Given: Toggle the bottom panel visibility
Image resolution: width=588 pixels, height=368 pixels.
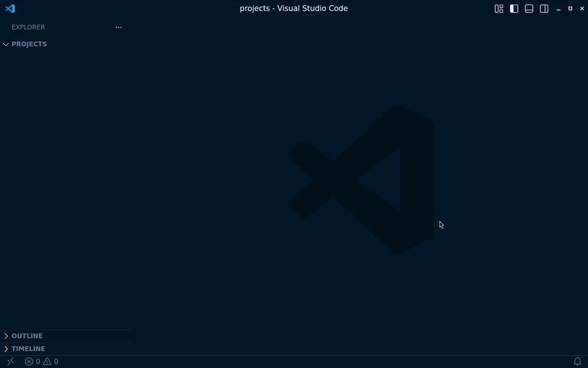Looking at the screenshot, I should [x=529, y=8].
